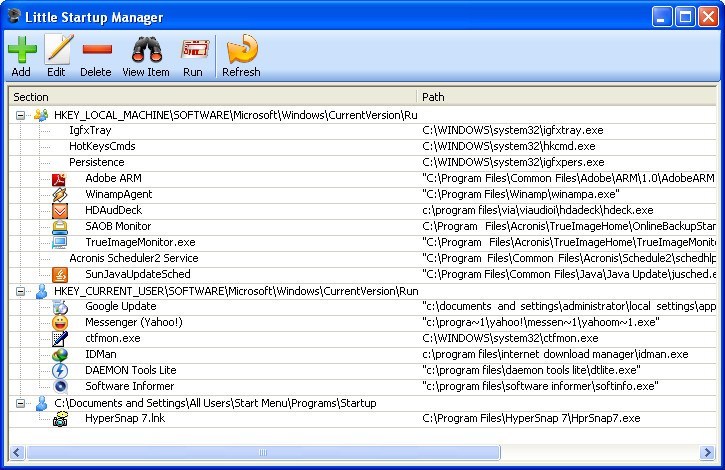Screen dimensions: 725x470
Task: Select the DAEMON Tools Lite entry name
Action: tap(131, 371)
